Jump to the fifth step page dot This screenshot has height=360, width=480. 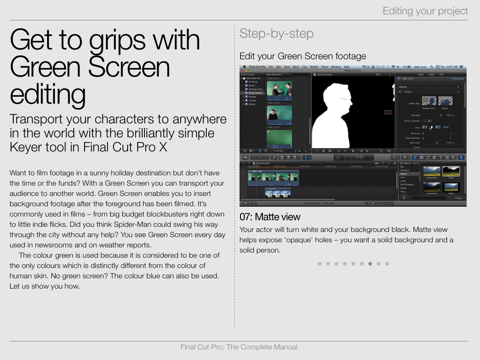pyautogui.click(x=353, y=264)
